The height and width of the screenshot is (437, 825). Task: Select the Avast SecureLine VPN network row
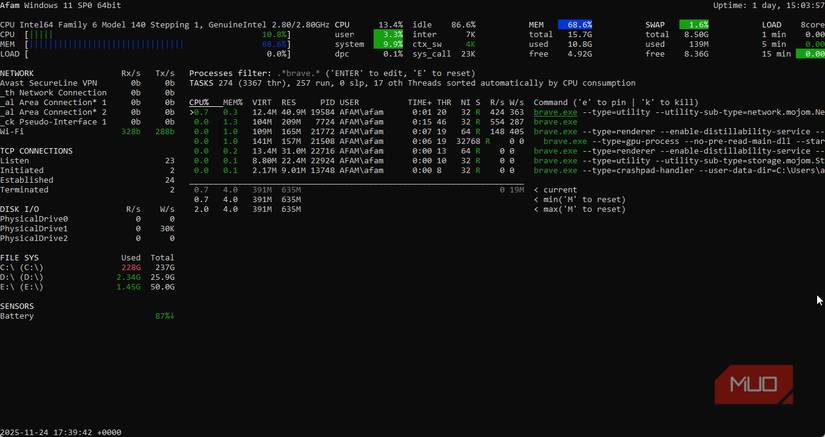[87, 83]
